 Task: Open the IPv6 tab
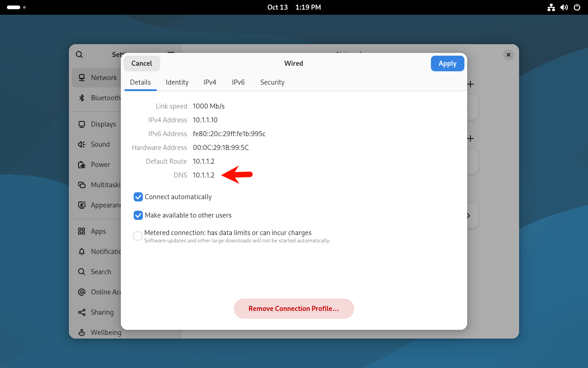238,82
